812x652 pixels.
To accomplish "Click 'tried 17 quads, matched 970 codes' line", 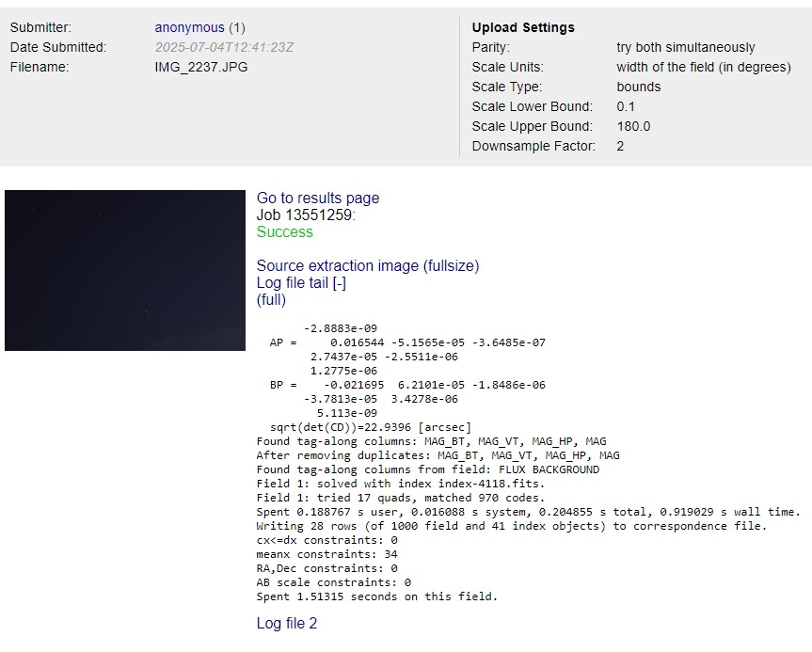I will (401, 498).
